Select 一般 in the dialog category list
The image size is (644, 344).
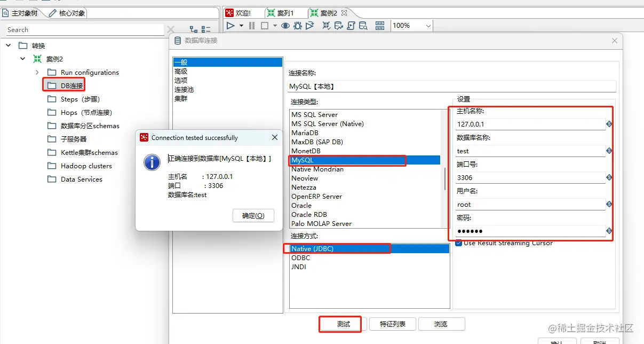228,62
